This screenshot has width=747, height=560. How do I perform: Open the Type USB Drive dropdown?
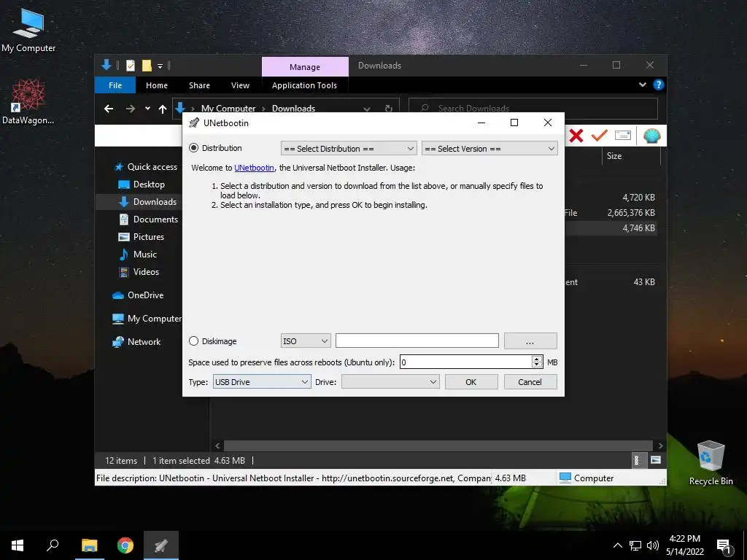[x=262, y=382]
